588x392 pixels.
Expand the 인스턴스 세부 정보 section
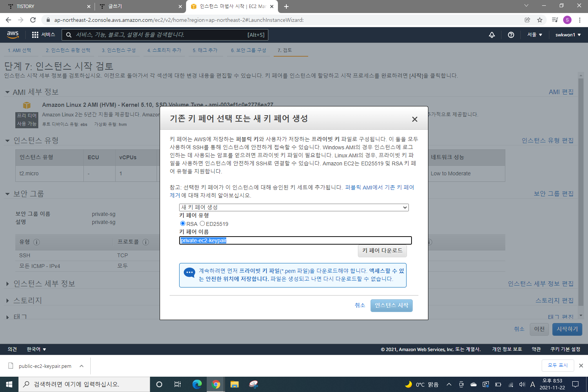pos(7,284)
